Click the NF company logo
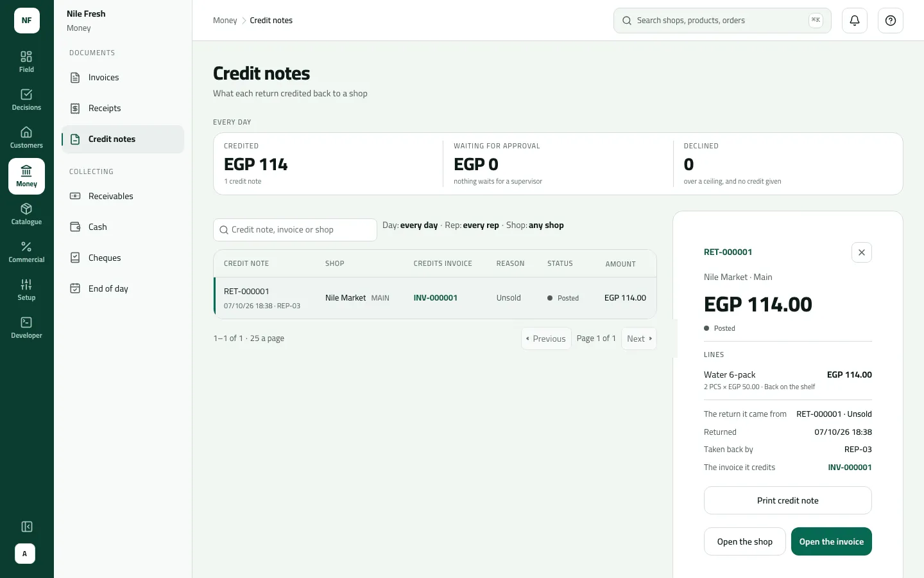Screen dimensions: 924x578 [26, 21]
